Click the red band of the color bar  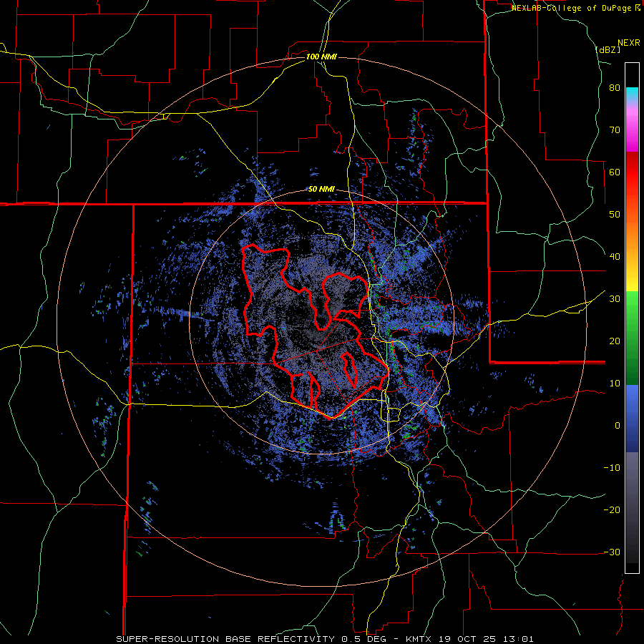point(632,179)
